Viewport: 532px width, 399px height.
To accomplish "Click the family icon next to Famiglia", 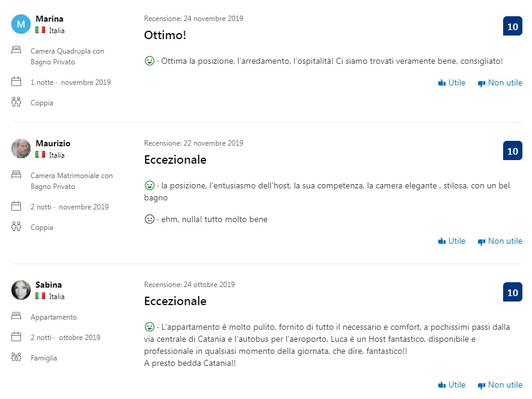I will coord(17,357).
